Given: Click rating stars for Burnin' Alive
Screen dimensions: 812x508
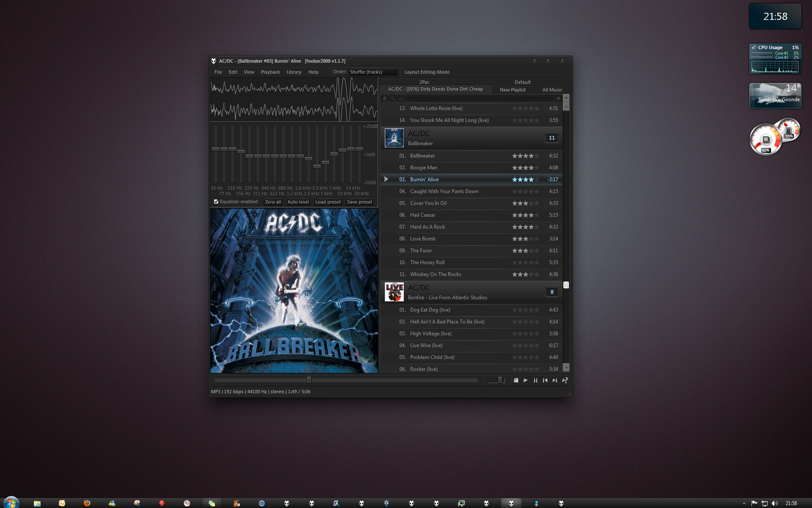Looking at the screenshot, I should point(526,179).
